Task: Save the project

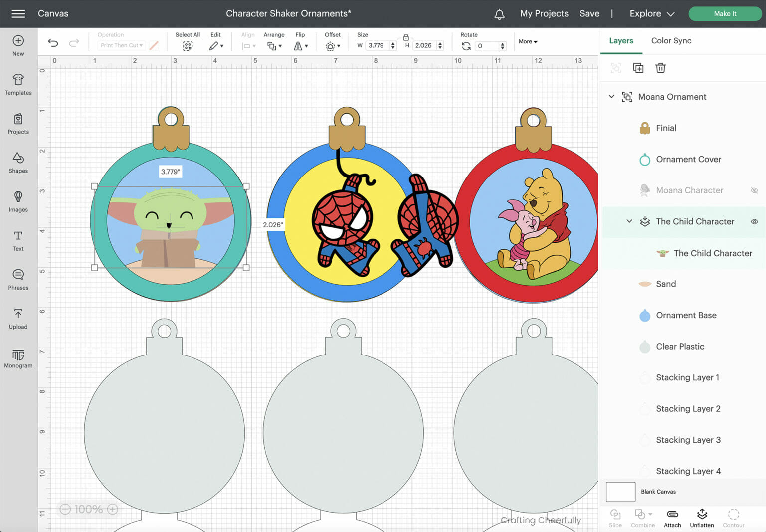Action: click(589, 13)
